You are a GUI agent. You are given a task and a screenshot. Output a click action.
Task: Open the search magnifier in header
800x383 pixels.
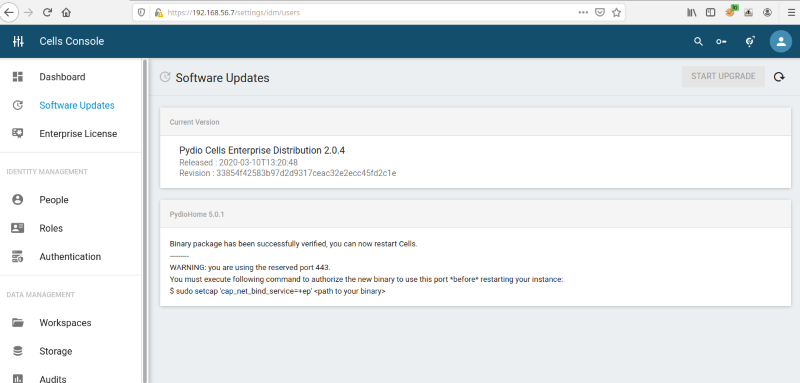click(698, 42)
